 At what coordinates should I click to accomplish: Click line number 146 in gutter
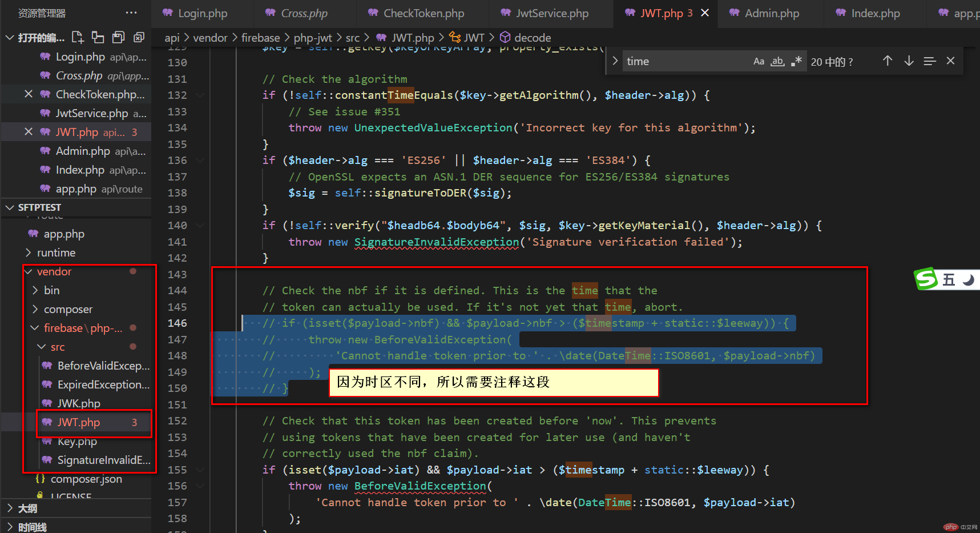(x=177, y=323)
